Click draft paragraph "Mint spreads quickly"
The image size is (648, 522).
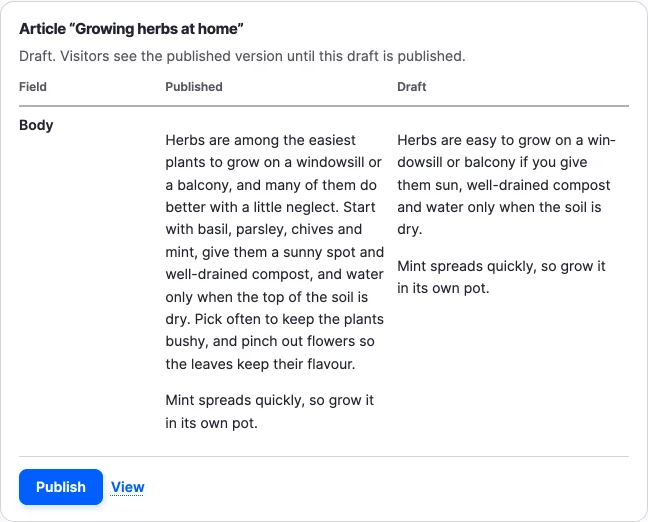pyautogui.click(x=501, y=277)
